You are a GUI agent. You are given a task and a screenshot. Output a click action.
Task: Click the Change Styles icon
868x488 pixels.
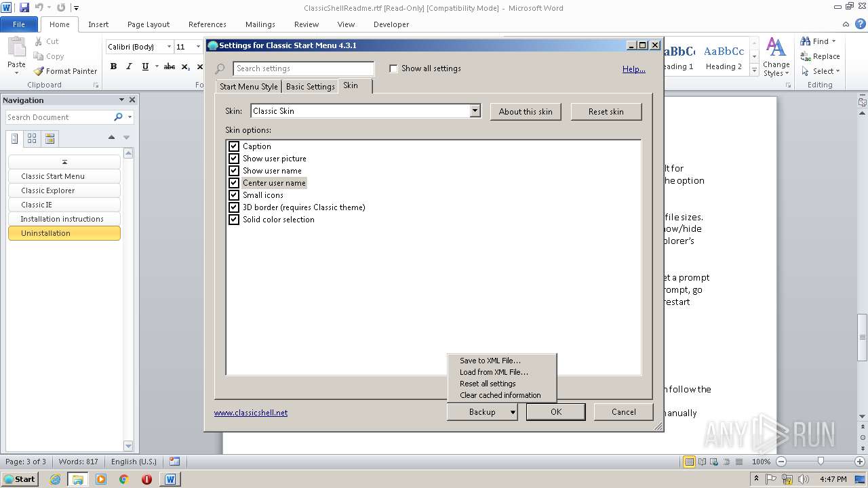[x=776, y=47]
